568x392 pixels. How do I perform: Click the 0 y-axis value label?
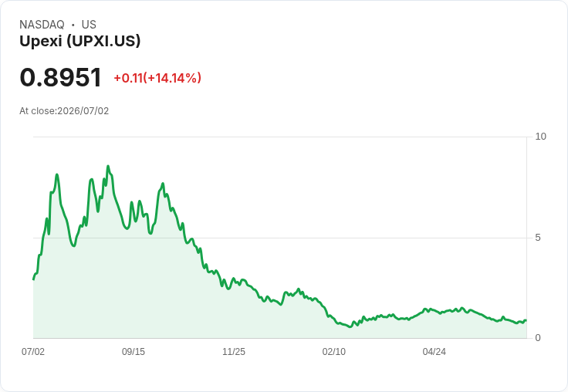[x=538, y=338]
